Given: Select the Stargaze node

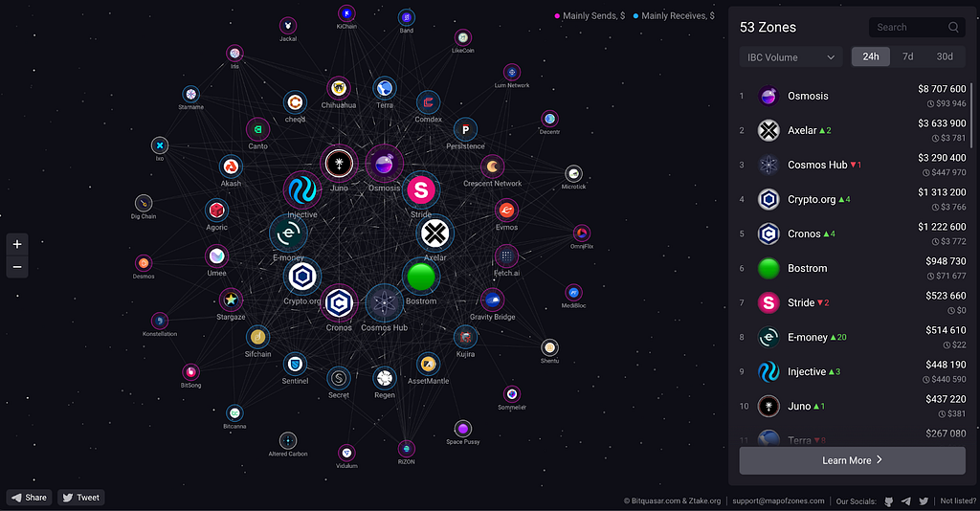Looking at the screenshot, I should click(231, 300).
